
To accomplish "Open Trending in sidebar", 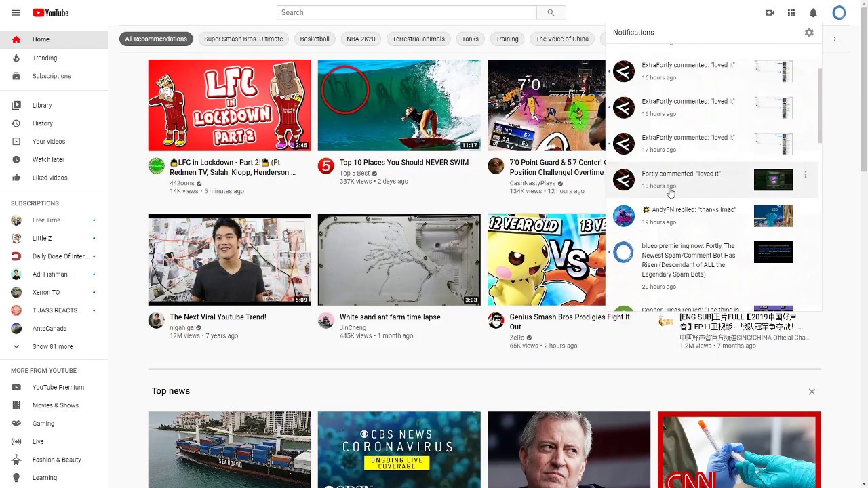I will 54,58.
